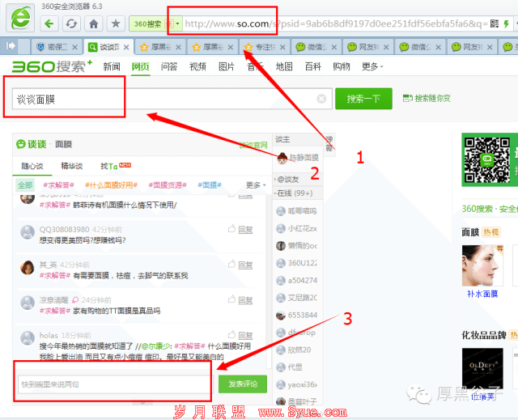Open the 新闻 search category
Screen dimensions: 518x420
point(112,66)
